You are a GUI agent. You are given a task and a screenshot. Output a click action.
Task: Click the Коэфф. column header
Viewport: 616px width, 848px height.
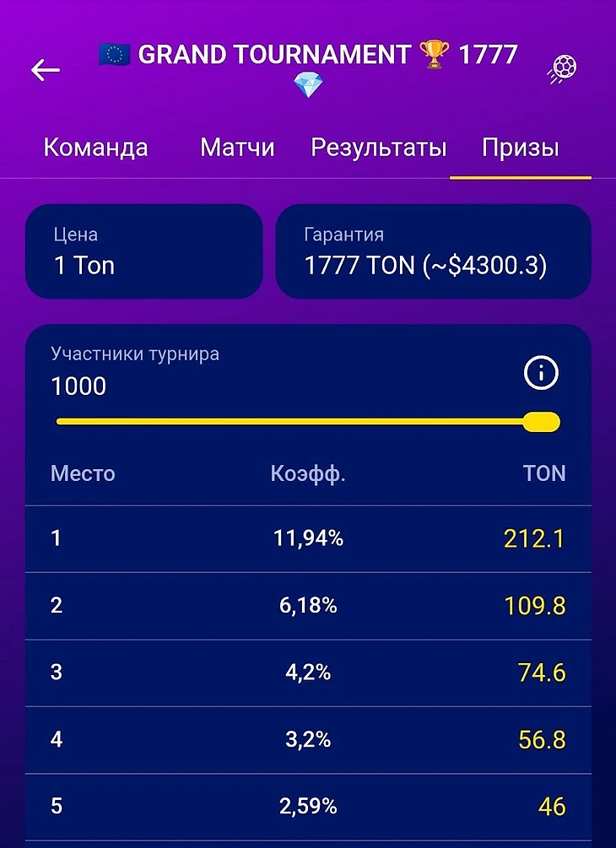coord(308,473)
